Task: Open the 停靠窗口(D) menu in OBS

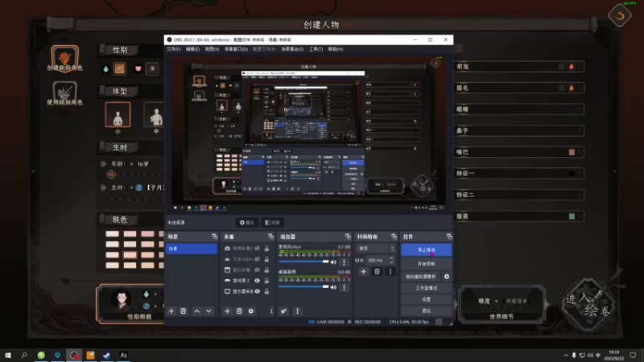Action: 236,49
